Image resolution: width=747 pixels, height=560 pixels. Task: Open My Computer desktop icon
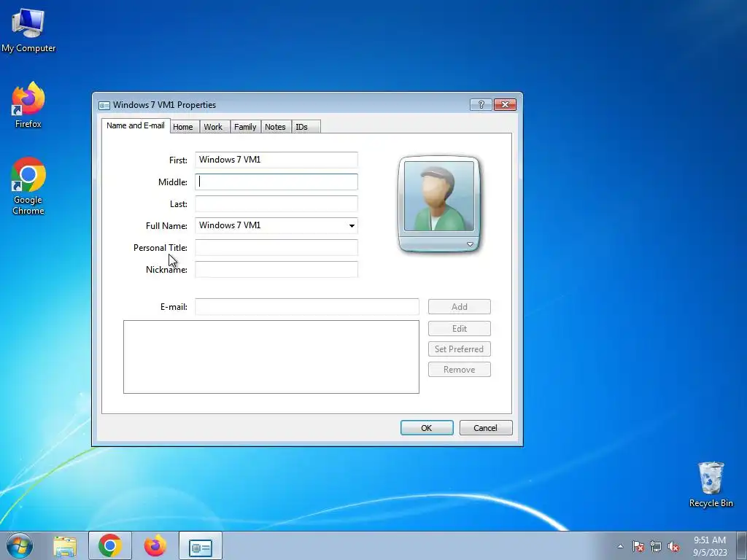[28, 31]
